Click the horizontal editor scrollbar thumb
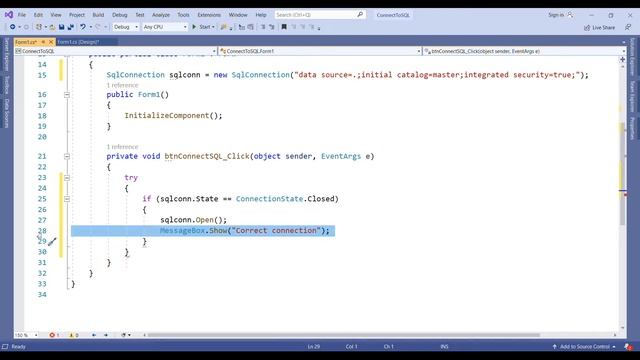 point(344,335)
